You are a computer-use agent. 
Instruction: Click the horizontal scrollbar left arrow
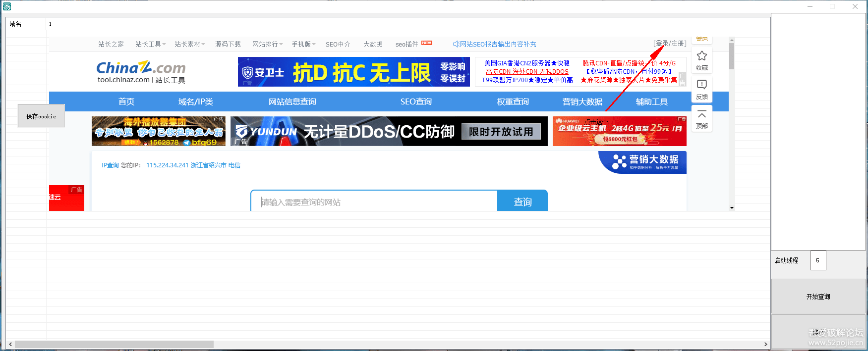point(10,344)
